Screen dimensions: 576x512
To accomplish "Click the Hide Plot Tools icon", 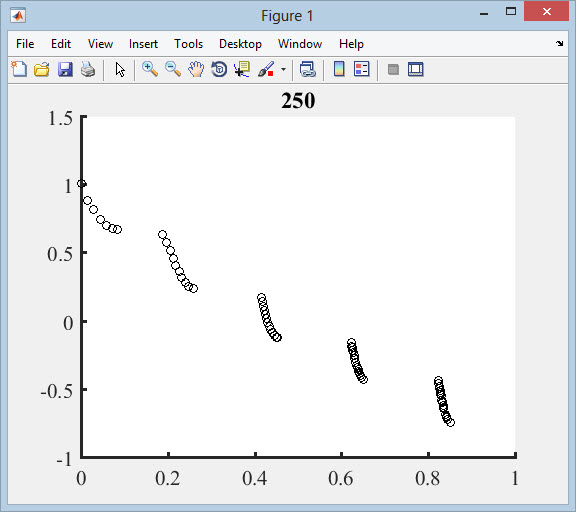I will [393, 69].
